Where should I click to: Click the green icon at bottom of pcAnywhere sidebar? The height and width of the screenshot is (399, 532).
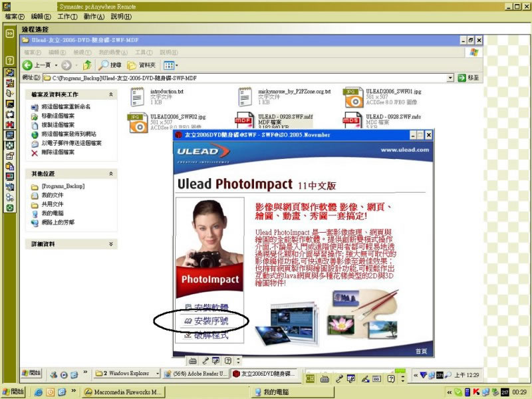pos(10,208)
